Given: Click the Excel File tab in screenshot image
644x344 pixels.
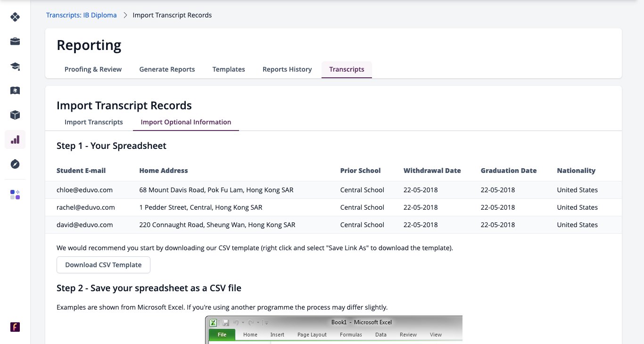Looking at the screenshot, I should [x=222, y=335].
